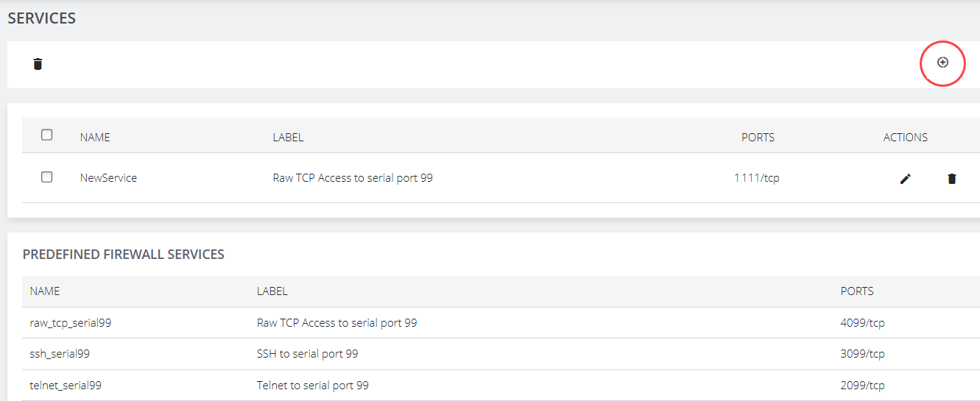Edit NewService with the pencil icon
This screenshot has height=401, width=980.
(x=906, y=178)
